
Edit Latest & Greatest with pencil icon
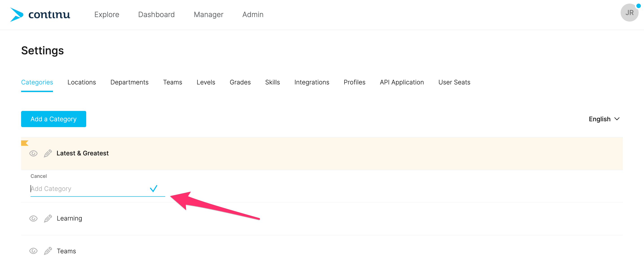(48, 153)
